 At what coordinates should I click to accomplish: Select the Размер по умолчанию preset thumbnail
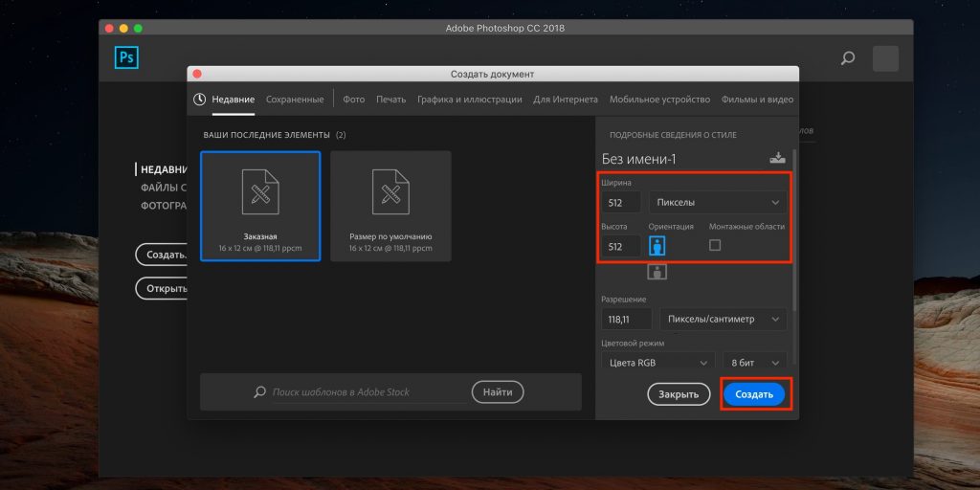point(390,206)
